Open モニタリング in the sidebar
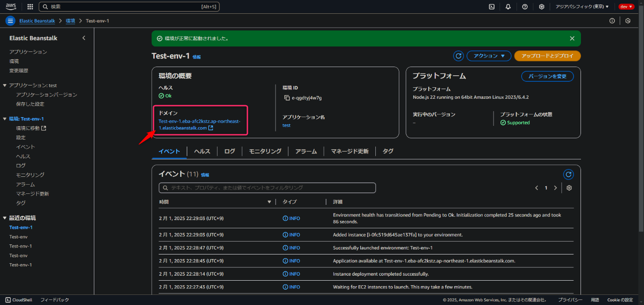 [30, 175]
